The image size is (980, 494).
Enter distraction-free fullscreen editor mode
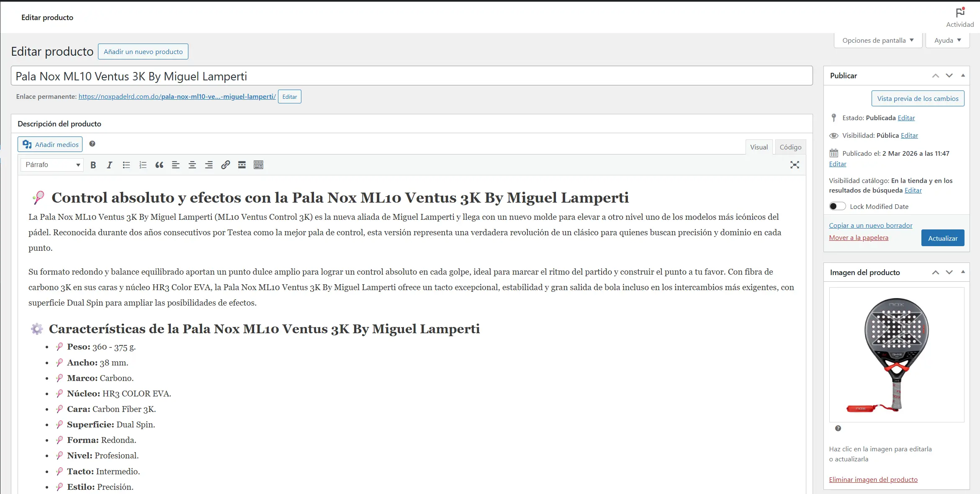pos(795,165)
